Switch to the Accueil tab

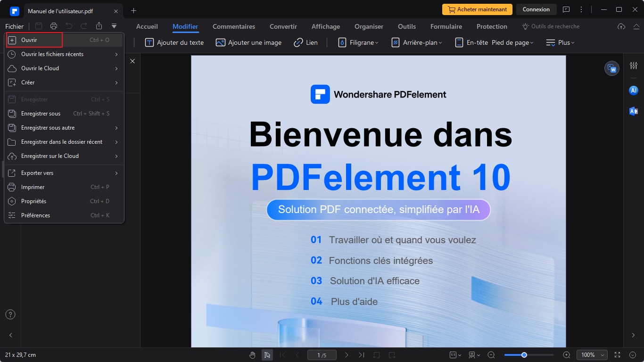point(147,26)
